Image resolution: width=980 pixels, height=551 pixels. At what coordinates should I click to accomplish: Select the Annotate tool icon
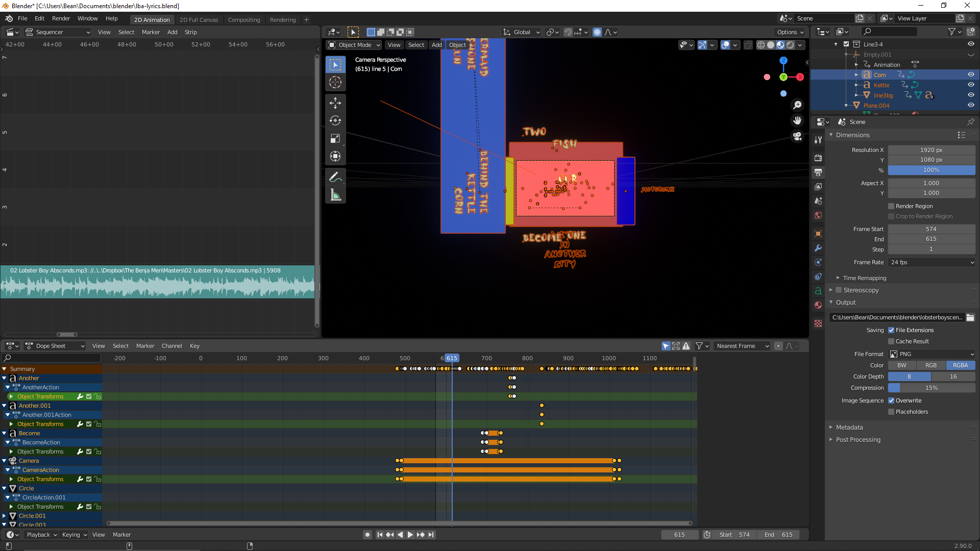[336, 177]
